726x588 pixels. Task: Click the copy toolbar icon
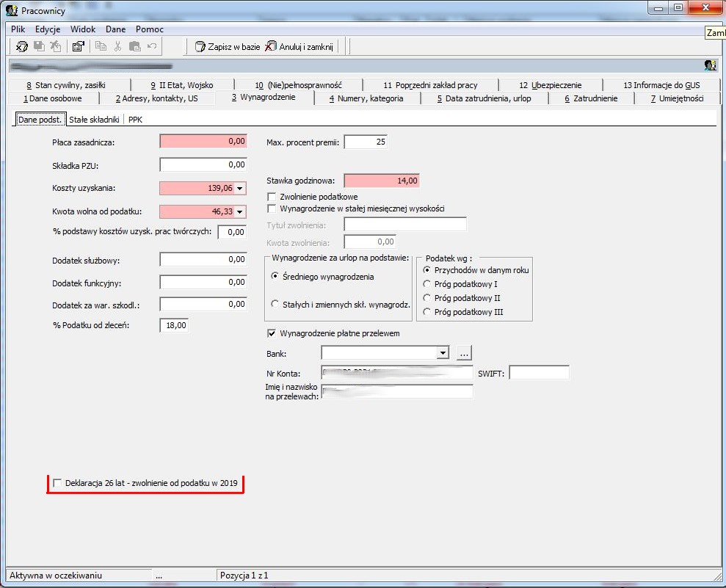101,46
